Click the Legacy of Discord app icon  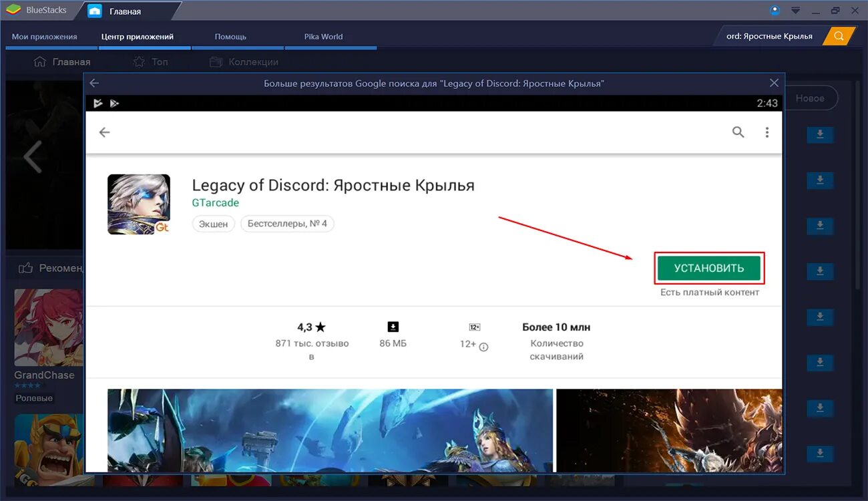point(139,204)
